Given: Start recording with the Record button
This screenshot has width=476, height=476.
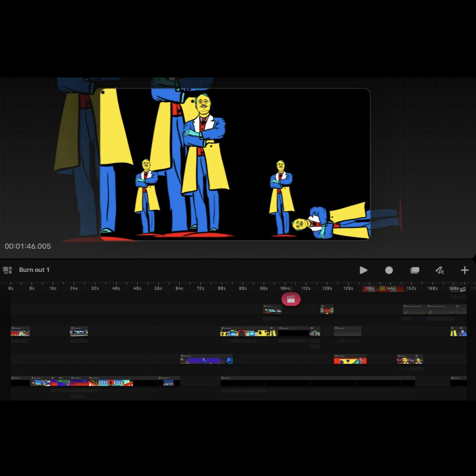Looking at the screenshot, I should [389, 270].
